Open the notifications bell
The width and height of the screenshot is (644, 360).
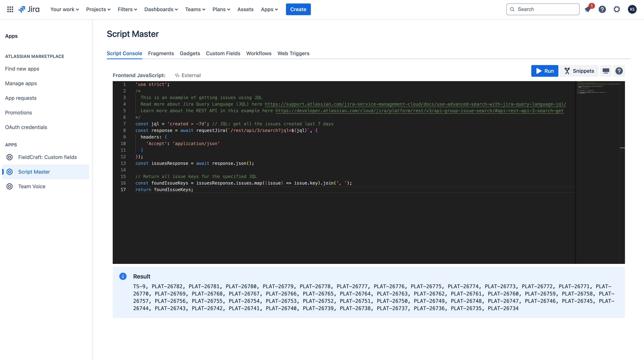click(587, 10)
